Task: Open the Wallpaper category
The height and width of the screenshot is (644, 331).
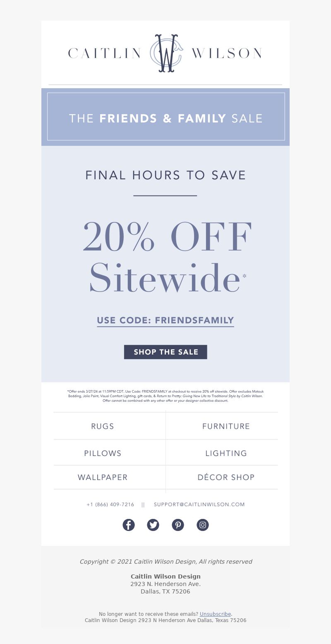Action: [x=103, y=477]
